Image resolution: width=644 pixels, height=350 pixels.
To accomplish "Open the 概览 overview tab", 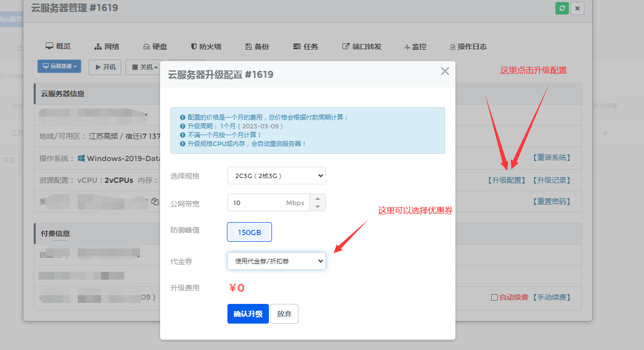I will tap(58, 46).
